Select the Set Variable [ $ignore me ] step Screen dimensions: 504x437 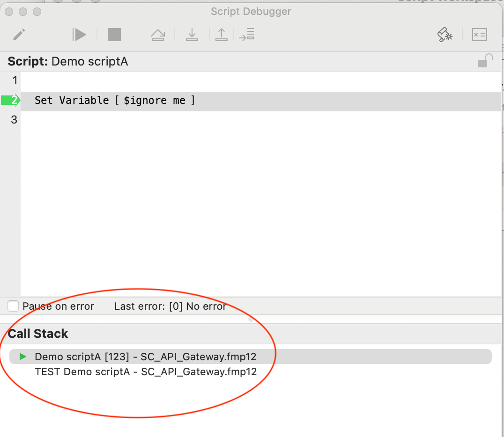(x=261, y=101)
